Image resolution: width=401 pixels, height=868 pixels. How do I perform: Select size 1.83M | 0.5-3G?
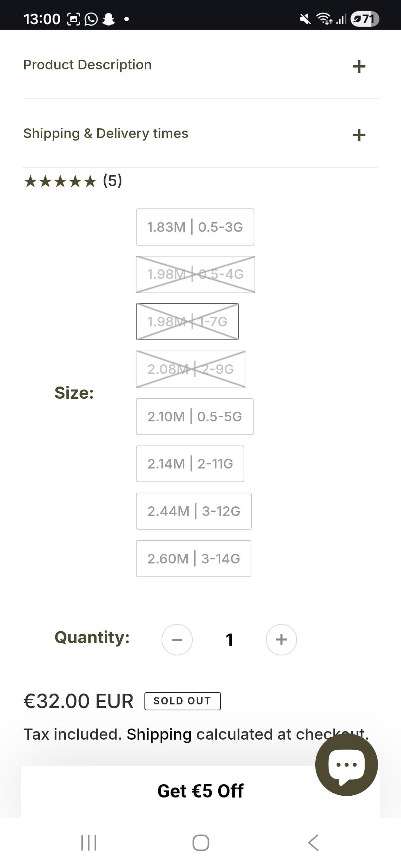tap(195, 227)
